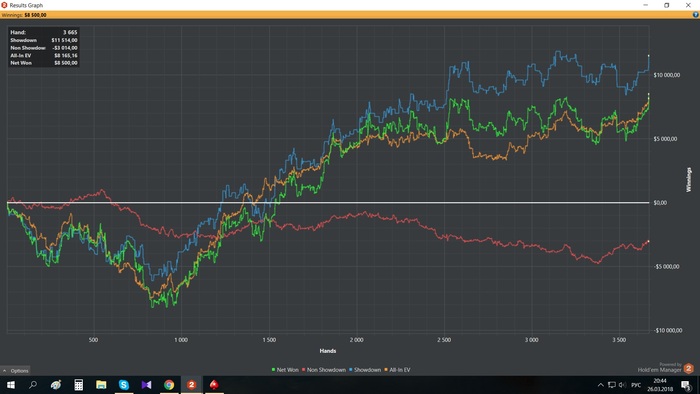The image size is (700, 394).
Task: Toggle the Non Showdown legend entry
Action: point(324,370)
